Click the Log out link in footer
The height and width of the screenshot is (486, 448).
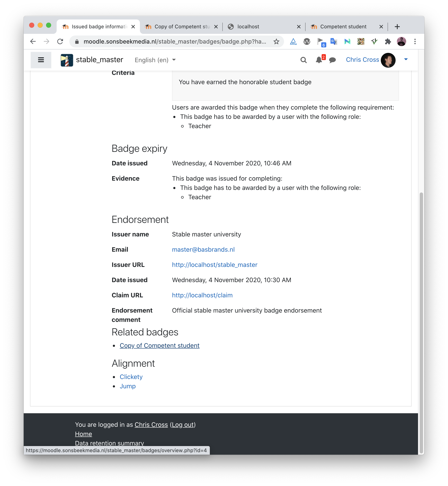pos(183,424)
